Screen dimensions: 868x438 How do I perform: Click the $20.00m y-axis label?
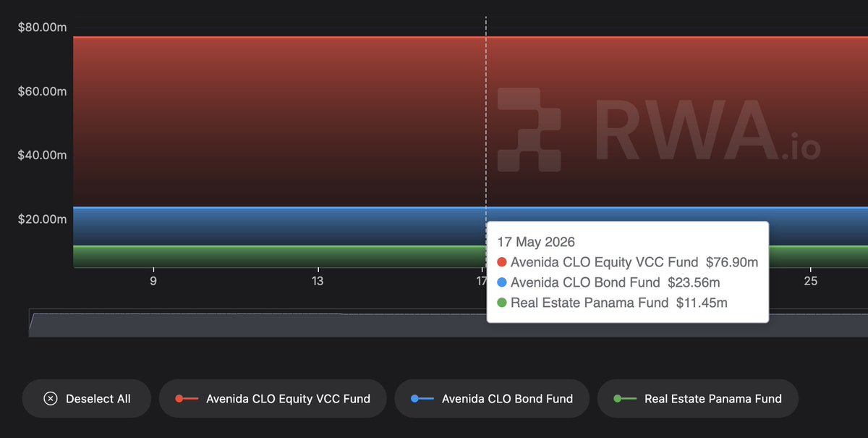42,219
